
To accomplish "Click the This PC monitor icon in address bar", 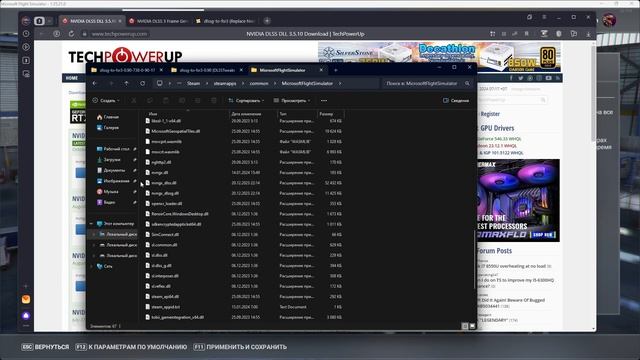I will (160, 83).
